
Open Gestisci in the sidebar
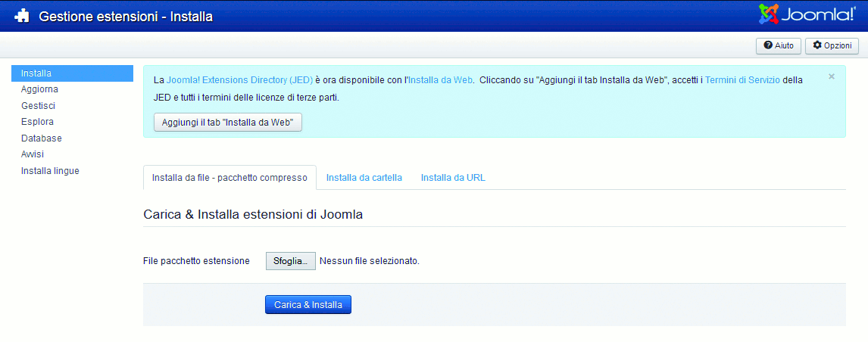[38, 106]
